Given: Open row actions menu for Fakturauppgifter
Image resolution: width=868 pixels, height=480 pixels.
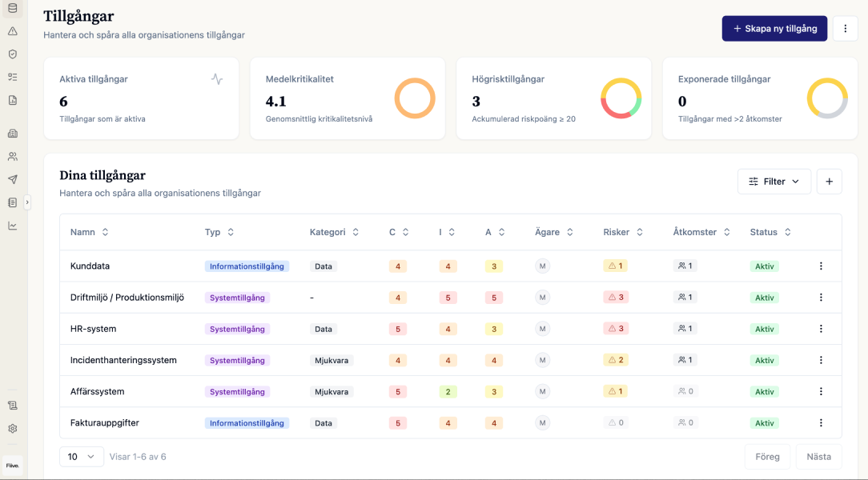Looking at the screenshot, I should click(x=821, y=422).
